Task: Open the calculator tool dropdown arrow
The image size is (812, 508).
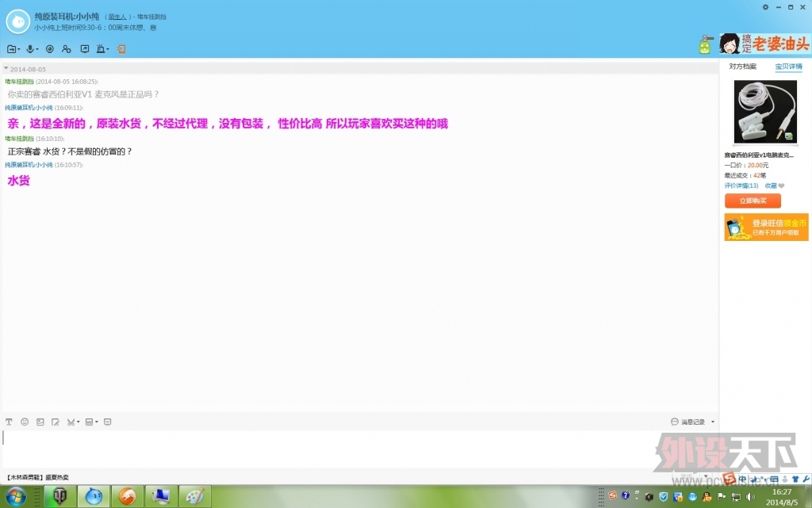Action: 97,422
